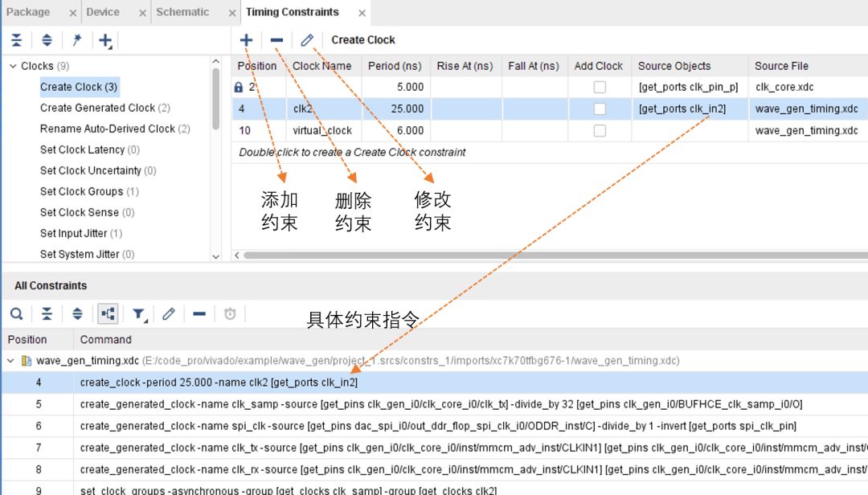Edit the selected Create Clock constraint
The height and width of the screenshot is (495, 868).
[x=307, y=40]
